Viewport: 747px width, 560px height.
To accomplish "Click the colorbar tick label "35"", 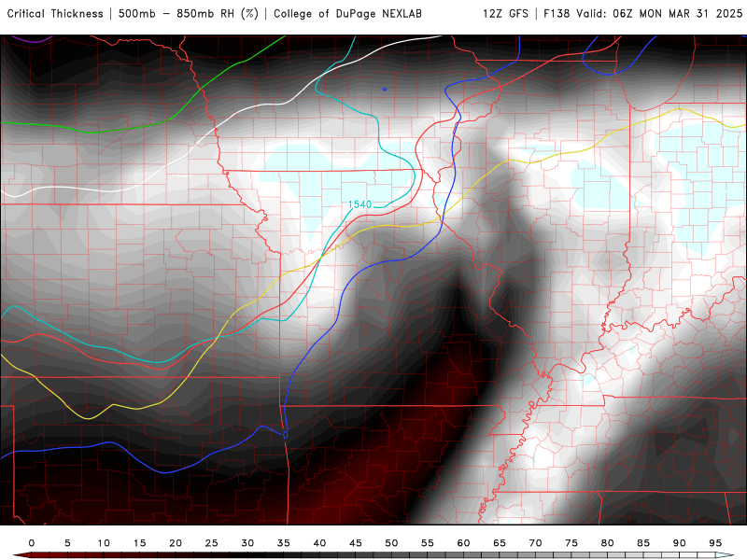I will 284,543.
